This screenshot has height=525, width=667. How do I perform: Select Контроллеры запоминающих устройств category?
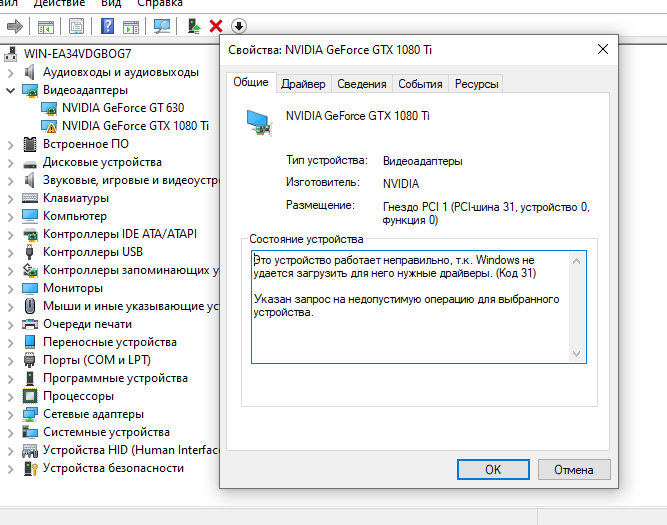coord(131,271)
